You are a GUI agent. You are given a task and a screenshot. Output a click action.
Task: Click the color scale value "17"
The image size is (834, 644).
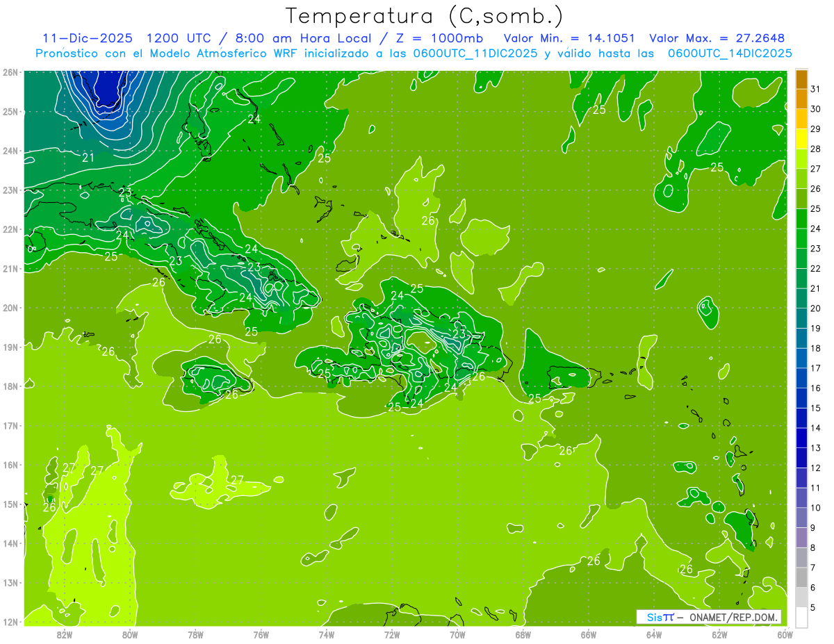point(815,368)
